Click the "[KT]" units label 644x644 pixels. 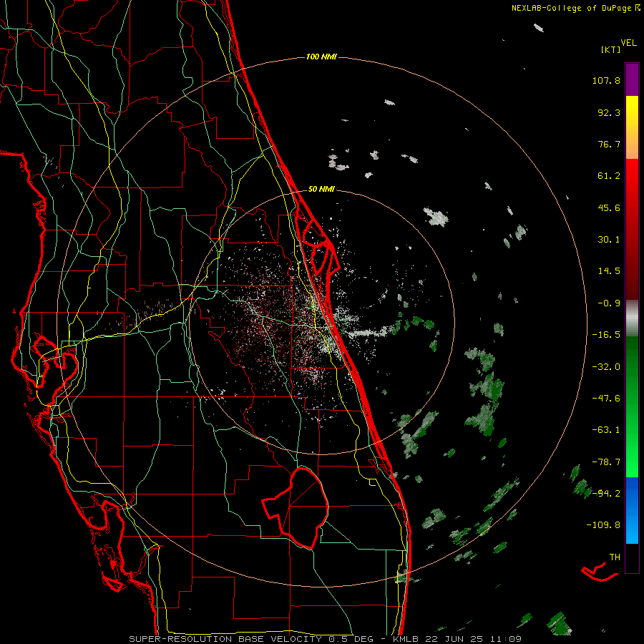pyautogui.click(x=611, y=49)
